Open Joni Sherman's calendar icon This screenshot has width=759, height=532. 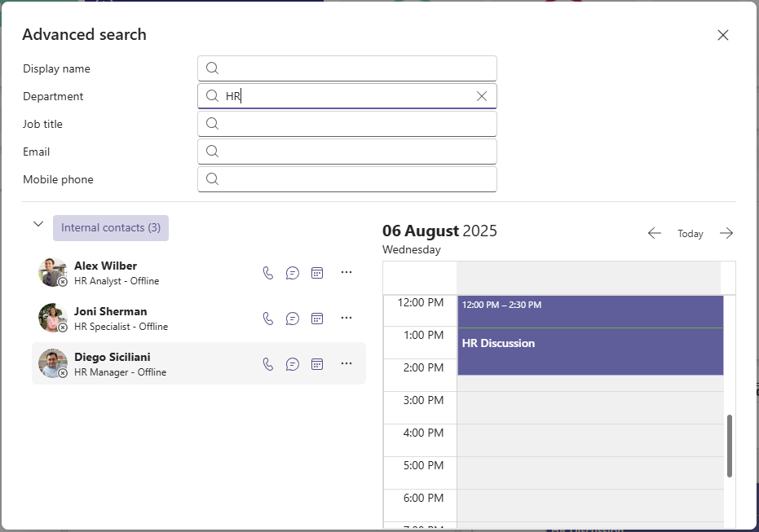coord(317,319)
